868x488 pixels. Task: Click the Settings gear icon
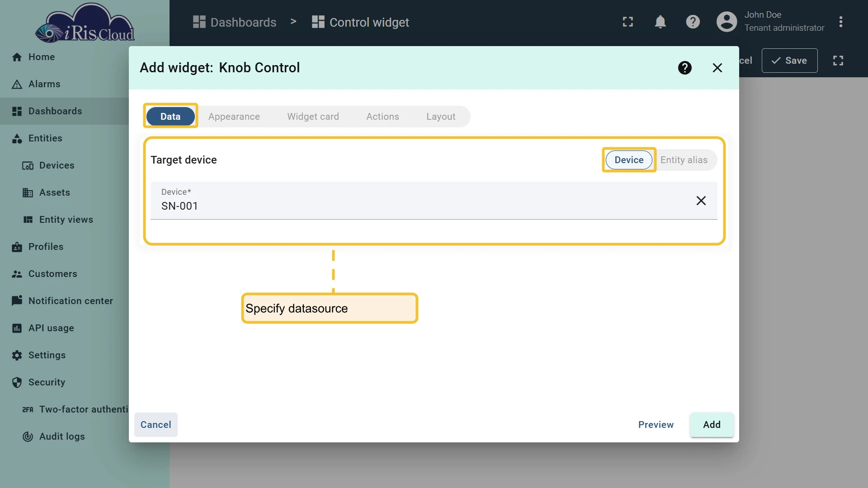(17, 355)
